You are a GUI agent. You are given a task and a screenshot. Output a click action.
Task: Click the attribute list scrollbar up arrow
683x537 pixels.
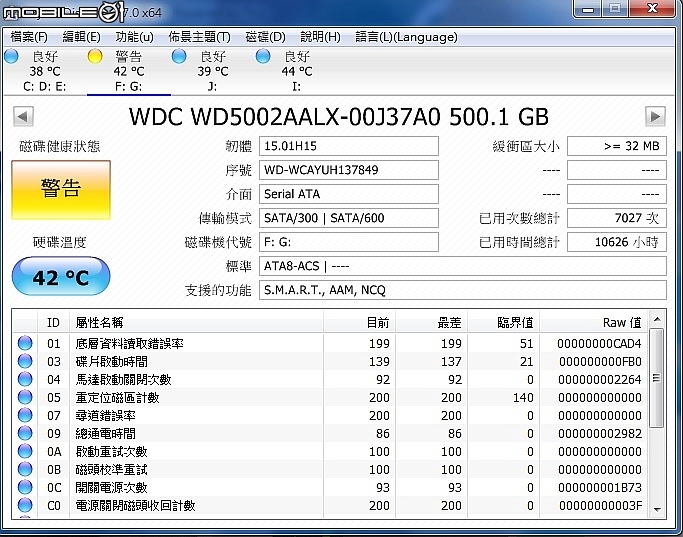[x=657, y=320]
